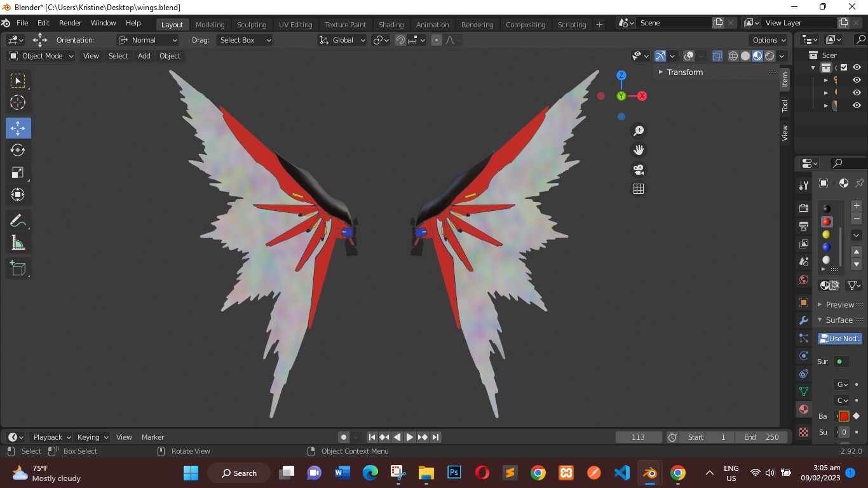Click the base color swatch in Surface settings
This screenshot has width=868, height=488.
843,416
